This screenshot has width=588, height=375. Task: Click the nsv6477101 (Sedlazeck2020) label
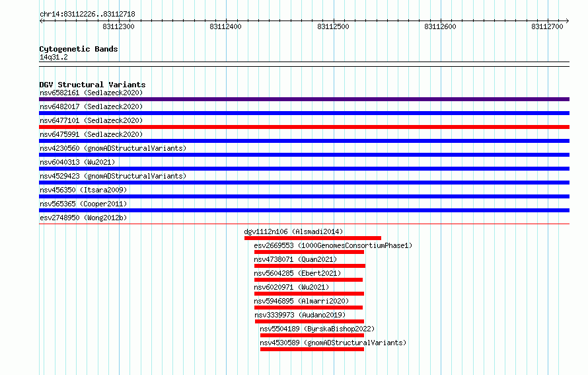click(x=91, y=120)
